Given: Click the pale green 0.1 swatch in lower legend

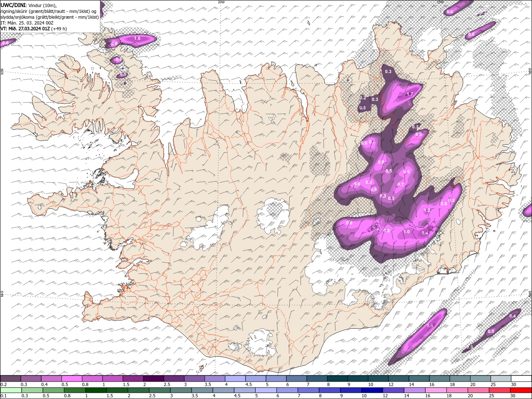Looking at the screenshot, I should pyautogui.click(x=11, y=390).
